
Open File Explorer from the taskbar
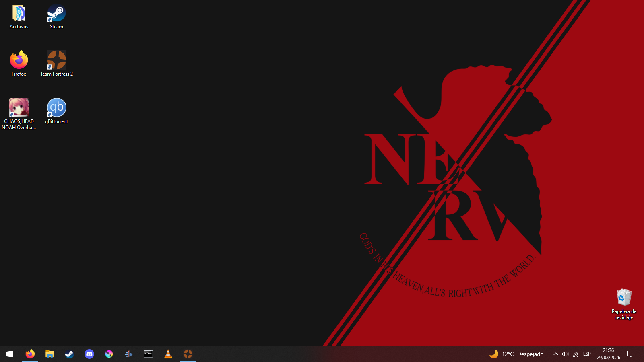point(50,354)
